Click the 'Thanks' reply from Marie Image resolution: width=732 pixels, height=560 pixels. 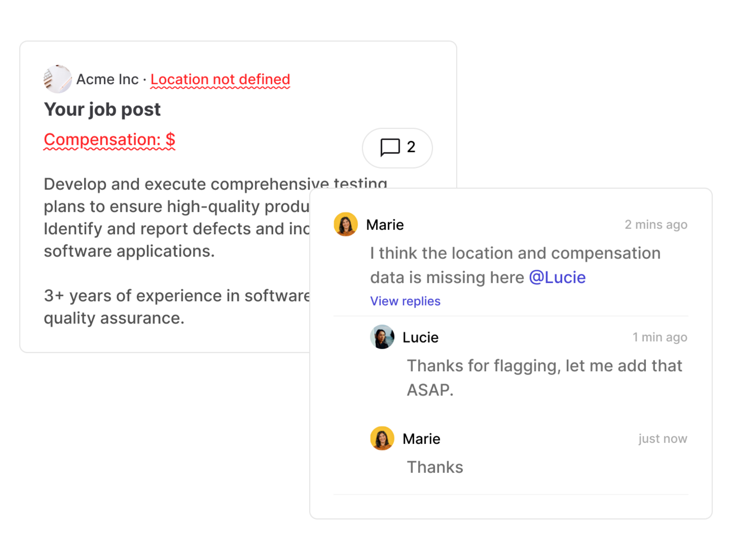pyautogui.click(x=435, y=466)
